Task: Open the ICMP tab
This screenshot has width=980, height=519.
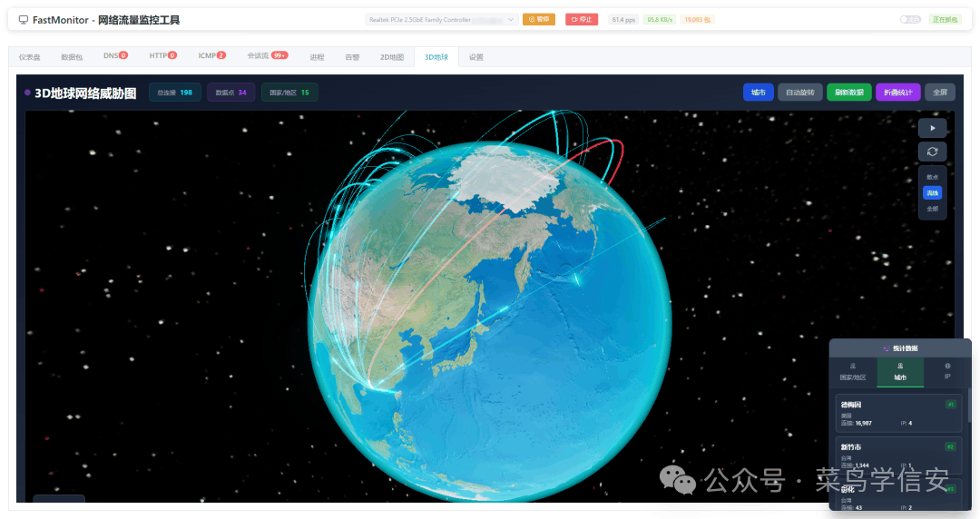Action: (x=211, y=56)
